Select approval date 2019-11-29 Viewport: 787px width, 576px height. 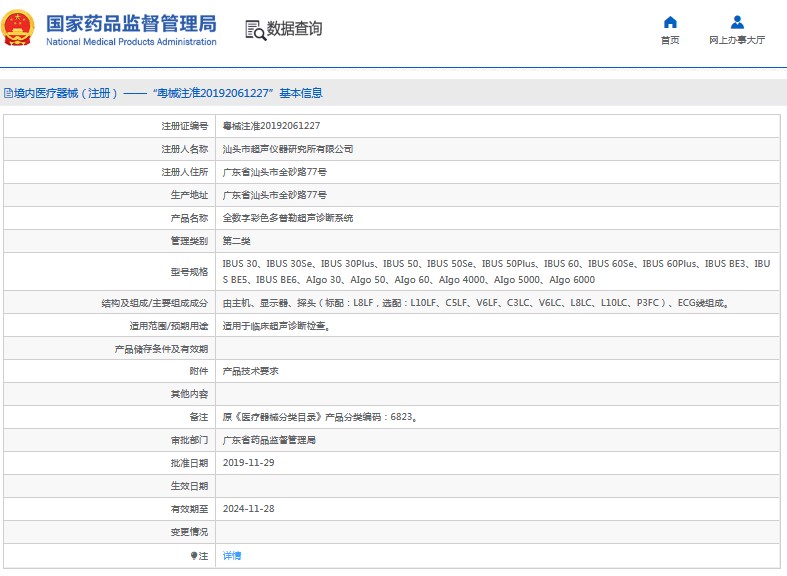[248, 463]
